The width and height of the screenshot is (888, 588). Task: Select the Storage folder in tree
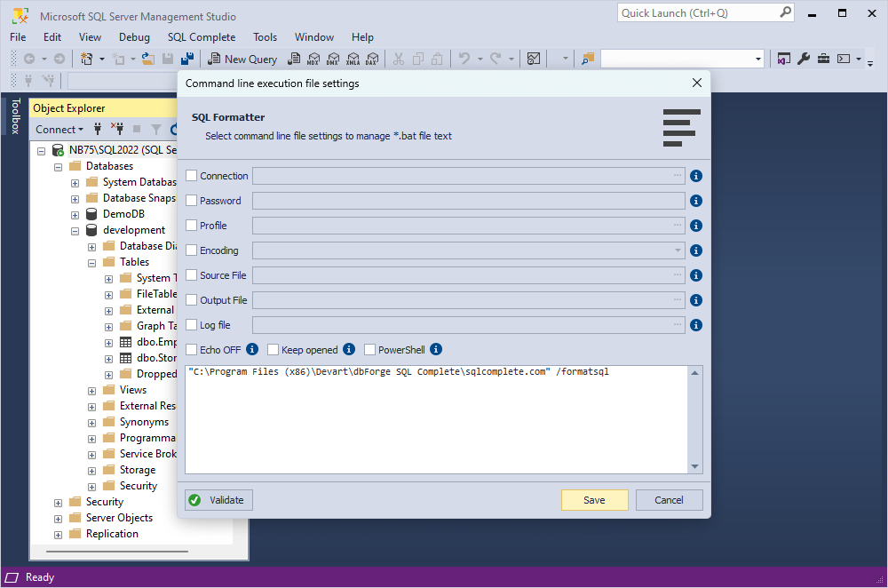(138, 470)
